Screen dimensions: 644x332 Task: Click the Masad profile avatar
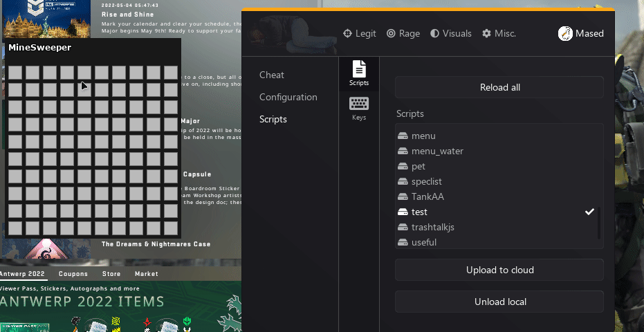click(565, 33)
